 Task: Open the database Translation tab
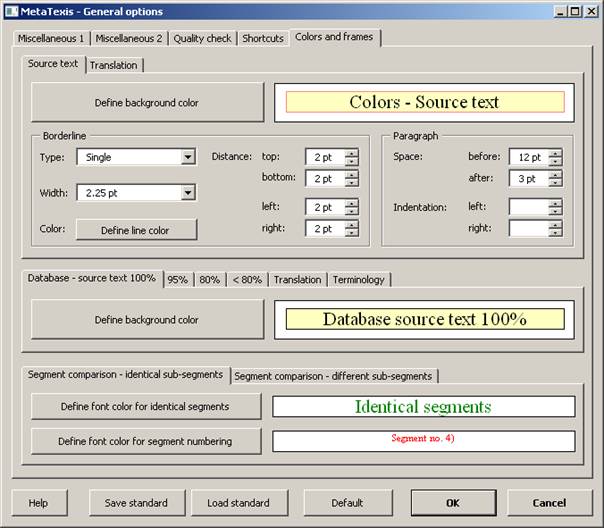[x=297, y=280]
